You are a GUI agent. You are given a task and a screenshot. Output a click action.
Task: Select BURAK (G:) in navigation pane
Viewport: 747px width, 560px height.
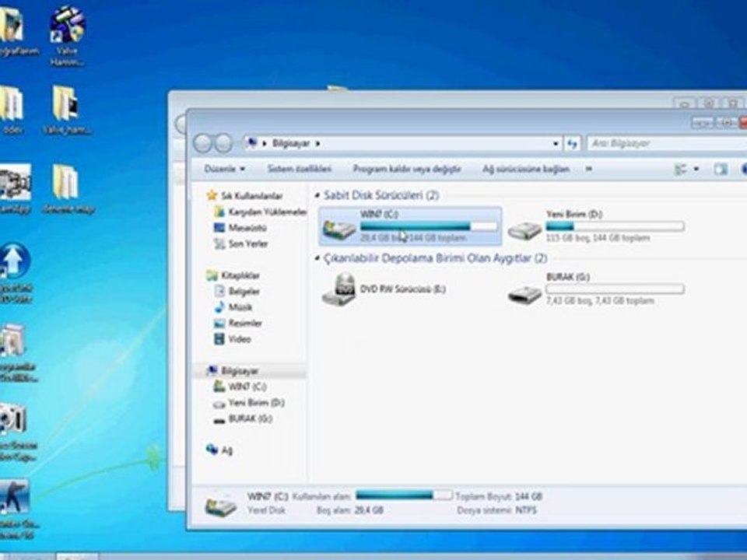click(x=243, y=418)
